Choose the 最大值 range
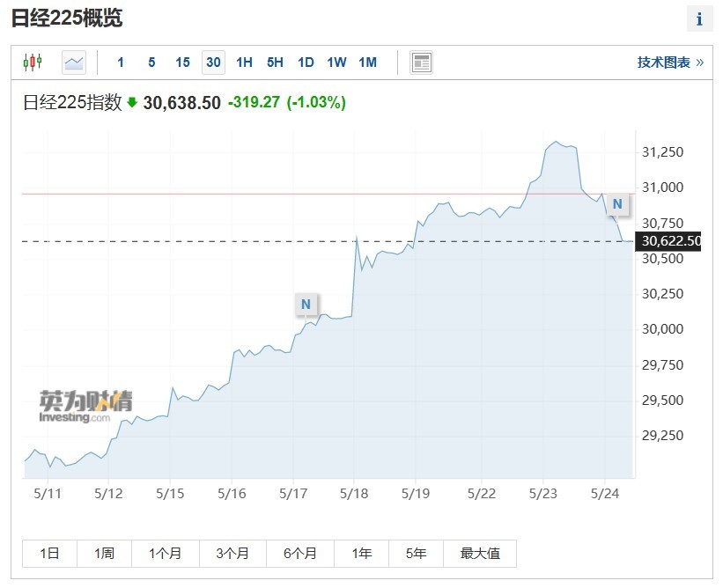Viewport: 723px width, 588px height. pos(480,554)
